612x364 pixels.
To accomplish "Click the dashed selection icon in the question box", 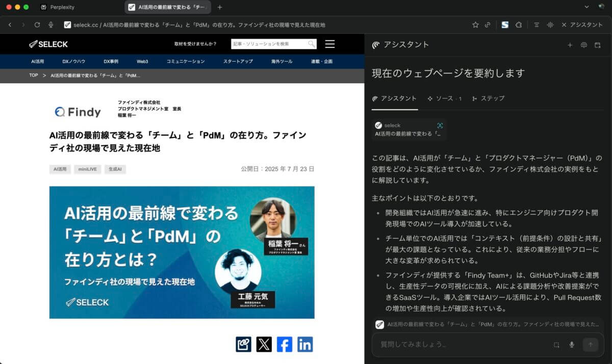I will 556,345.
